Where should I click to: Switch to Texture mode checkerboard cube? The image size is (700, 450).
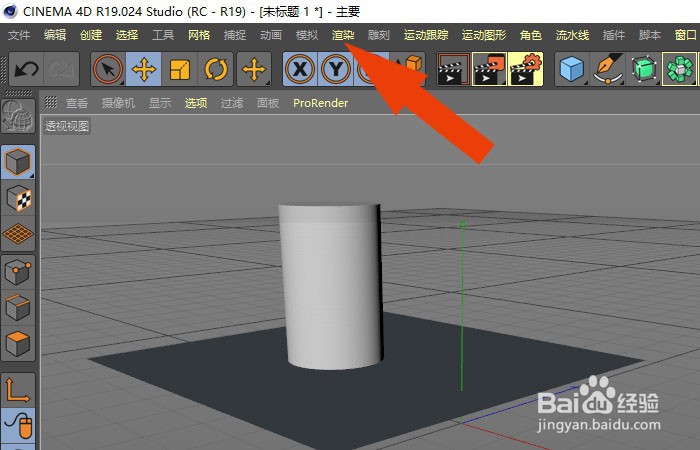tap(18, 198)
